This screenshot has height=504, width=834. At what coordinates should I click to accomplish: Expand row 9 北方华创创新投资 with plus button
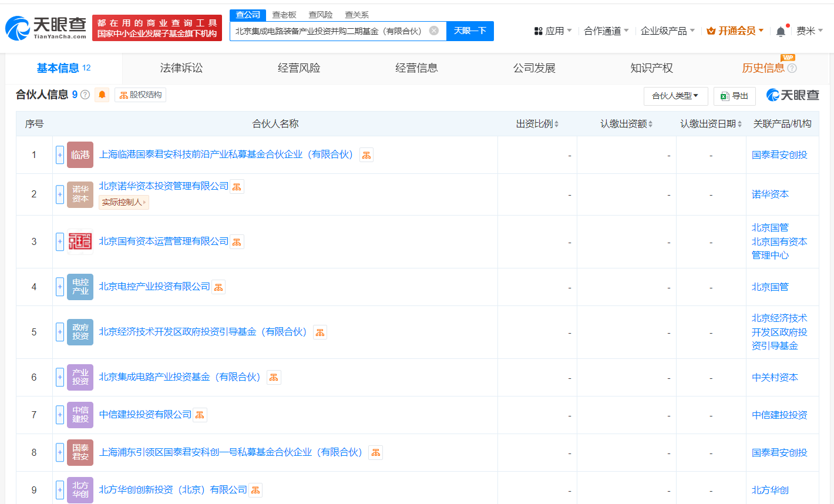point(60,490)
